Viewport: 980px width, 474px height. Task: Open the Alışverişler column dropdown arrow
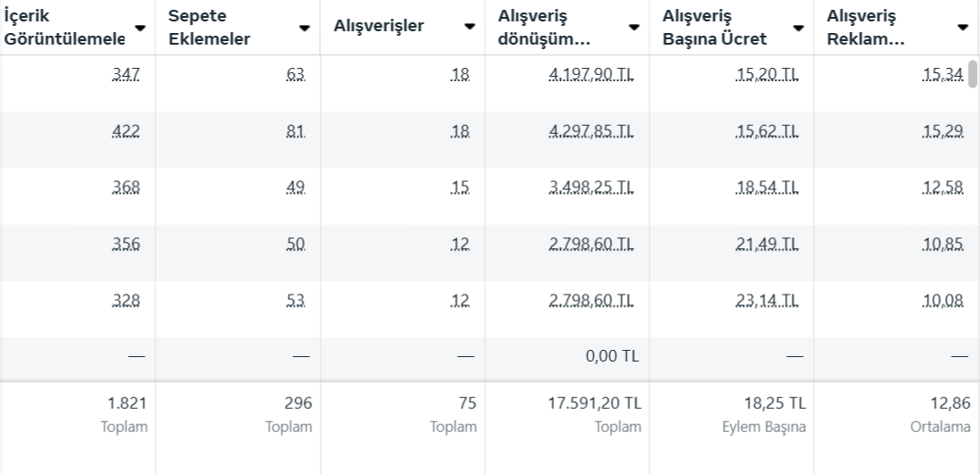point(470,28)
